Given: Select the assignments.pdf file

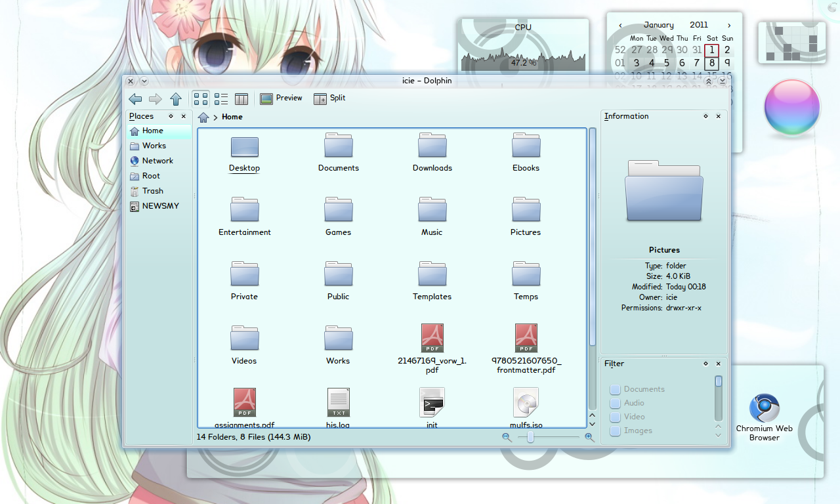Looking at the screenshot, I should (x=245, y=408).
